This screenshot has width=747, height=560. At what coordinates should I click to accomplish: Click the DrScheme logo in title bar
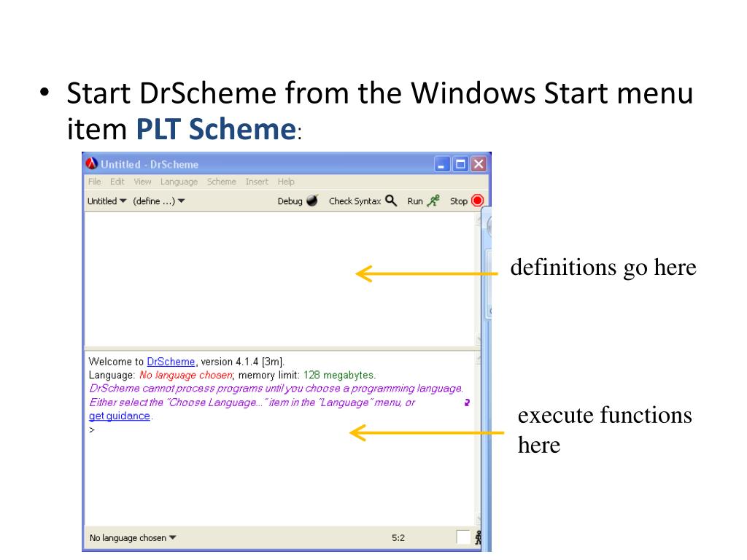tap(91, 164)
